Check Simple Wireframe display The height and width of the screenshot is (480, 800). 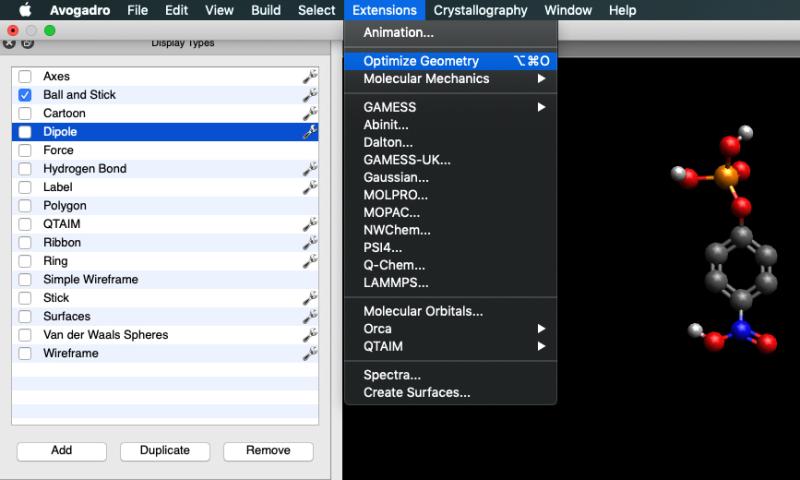click(24, 280)
